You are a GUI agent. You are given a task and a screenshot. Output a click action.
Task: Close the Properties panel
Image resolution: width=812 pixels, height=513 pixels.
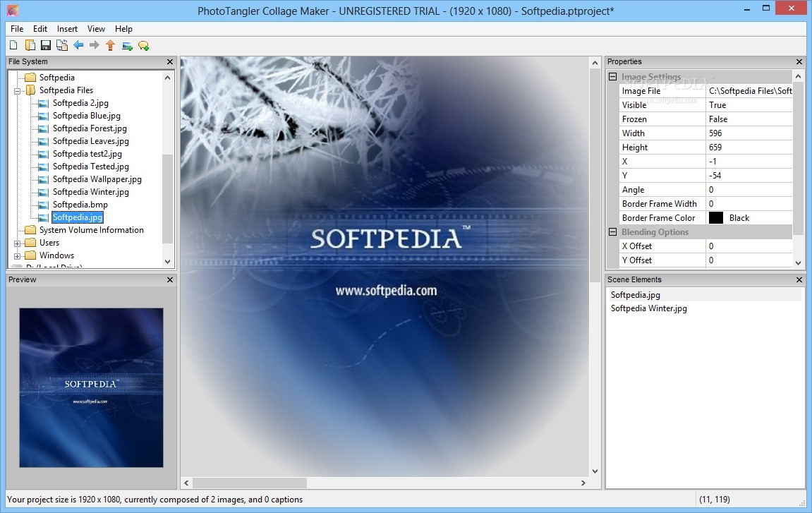pos(799,61)
